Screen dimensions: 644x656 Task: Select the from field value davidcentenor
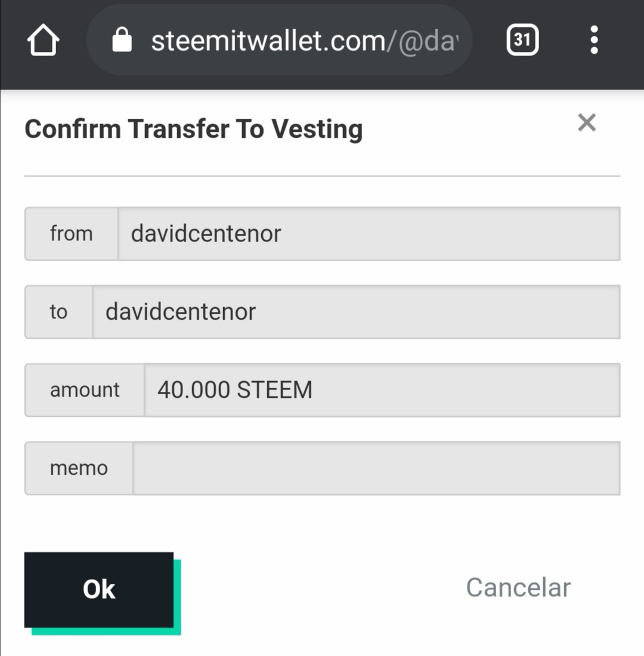pos(369,233)
